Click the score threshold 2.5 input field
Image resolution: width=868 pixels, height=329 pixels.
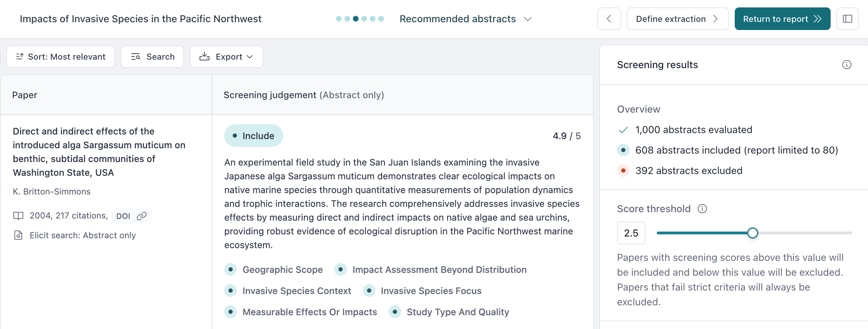tap(631, 233)
